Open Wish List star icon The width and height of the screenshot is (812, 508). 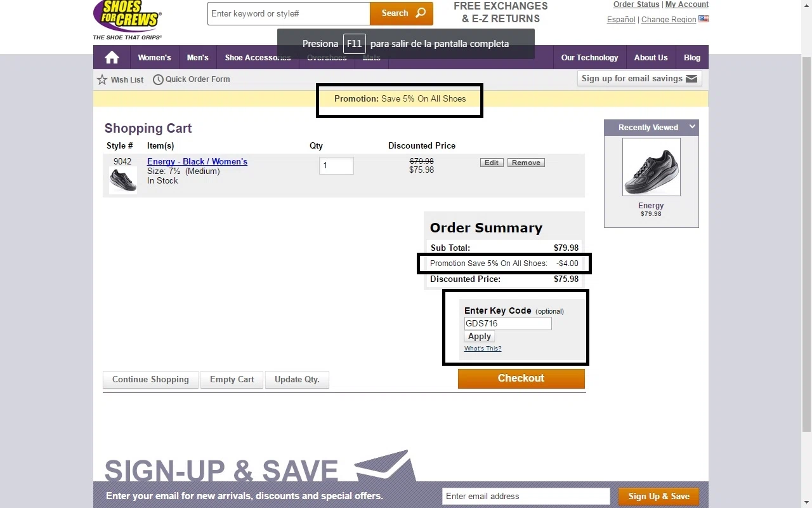[x=102, y=79]
